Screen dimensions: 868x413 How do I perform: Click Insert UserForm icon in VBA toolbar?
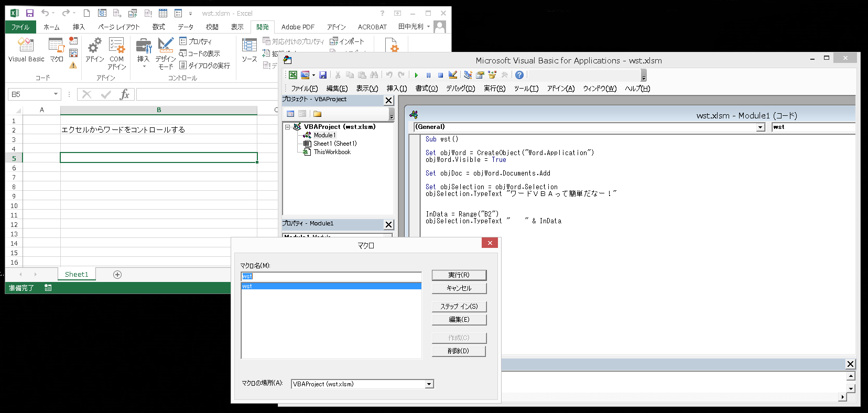305,75
